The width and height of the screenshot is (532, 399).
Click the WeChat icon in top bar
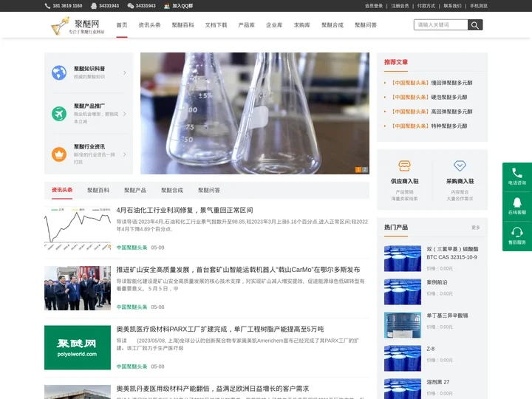tap(130, 6)
